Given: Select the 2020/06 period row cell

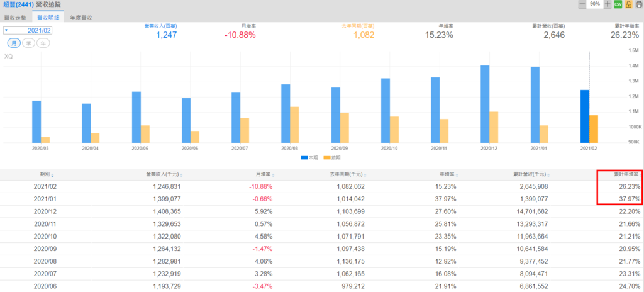Looking at the screenshot, I should (x=45, y=287).
